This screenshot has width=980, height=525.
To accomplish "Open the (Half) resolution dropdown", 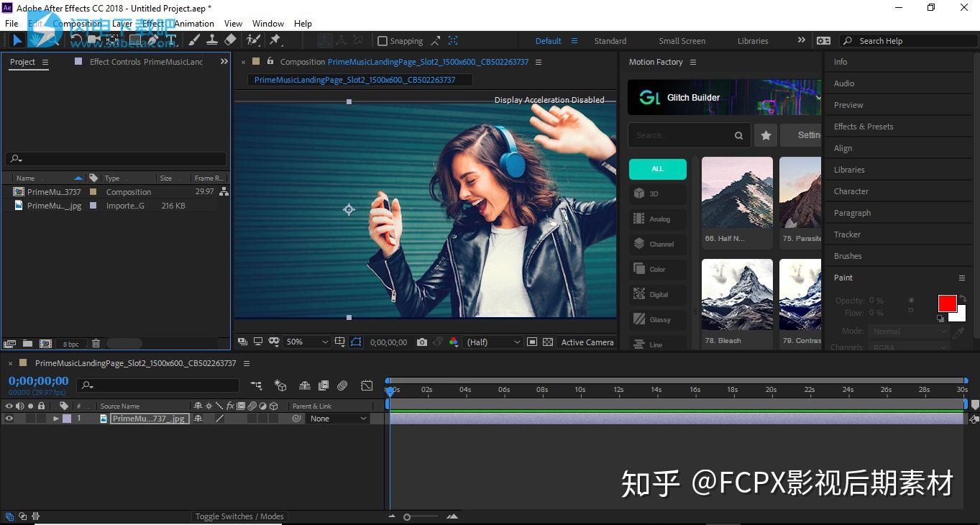I will click(493, 342).
